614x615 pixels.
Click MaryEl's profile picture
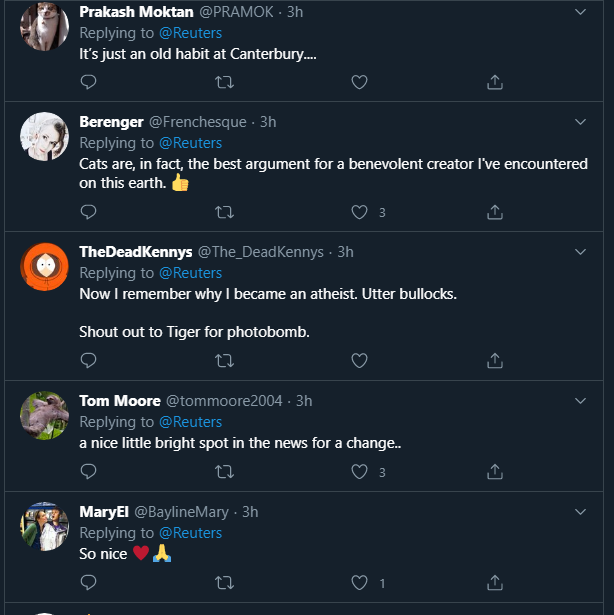point(45,526)
